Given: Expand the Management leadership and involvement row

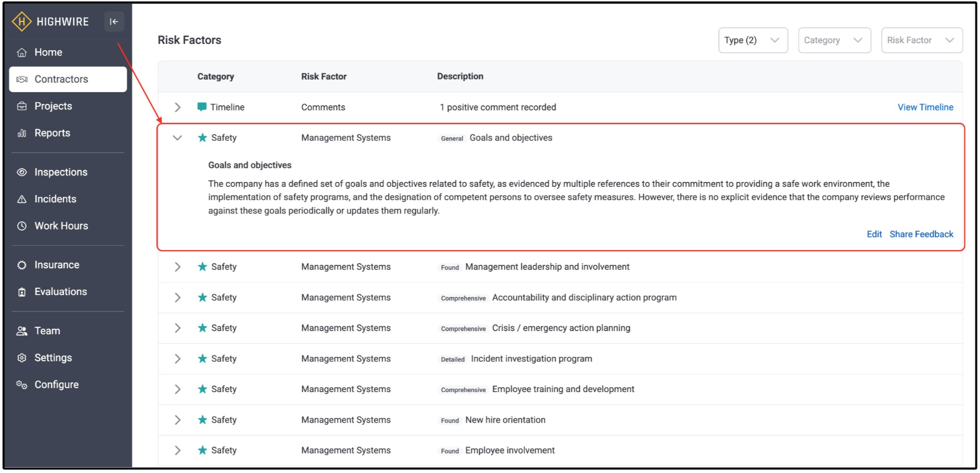Looking at the screenshot, I should pyautogui.click(x=178, y=267).
